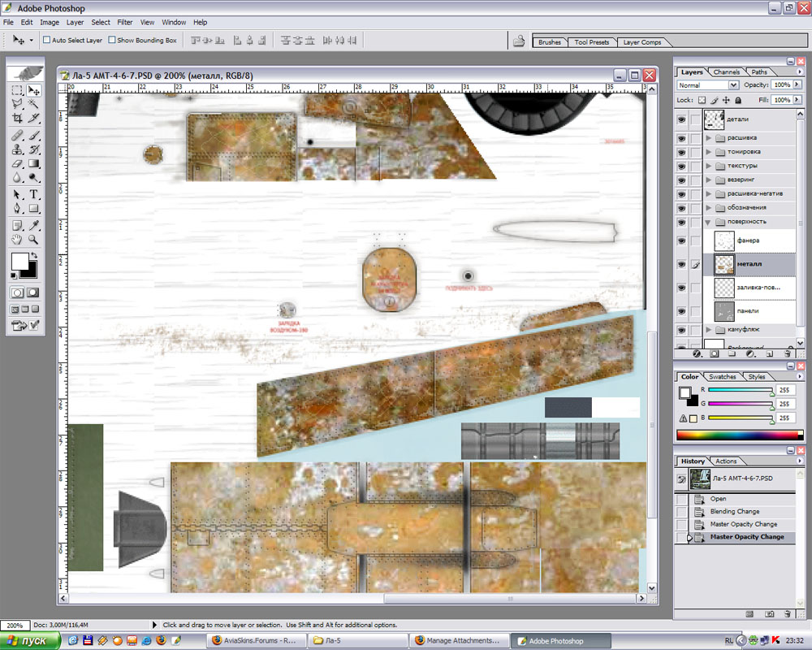Collapse the поверхность layer group
This screenshot has width=812, height=650.
click(709, 222)
